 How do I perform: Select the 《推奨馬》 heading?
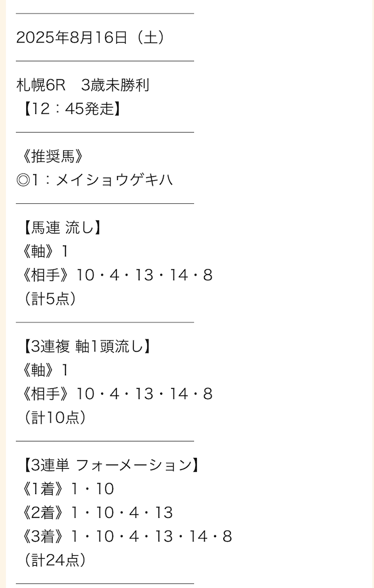[x=50, y=156]
